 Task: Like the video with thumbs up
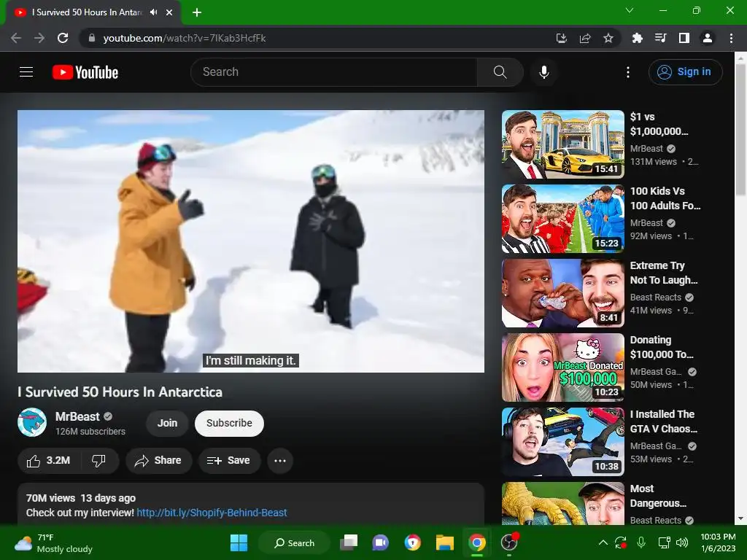coord(48,461)
